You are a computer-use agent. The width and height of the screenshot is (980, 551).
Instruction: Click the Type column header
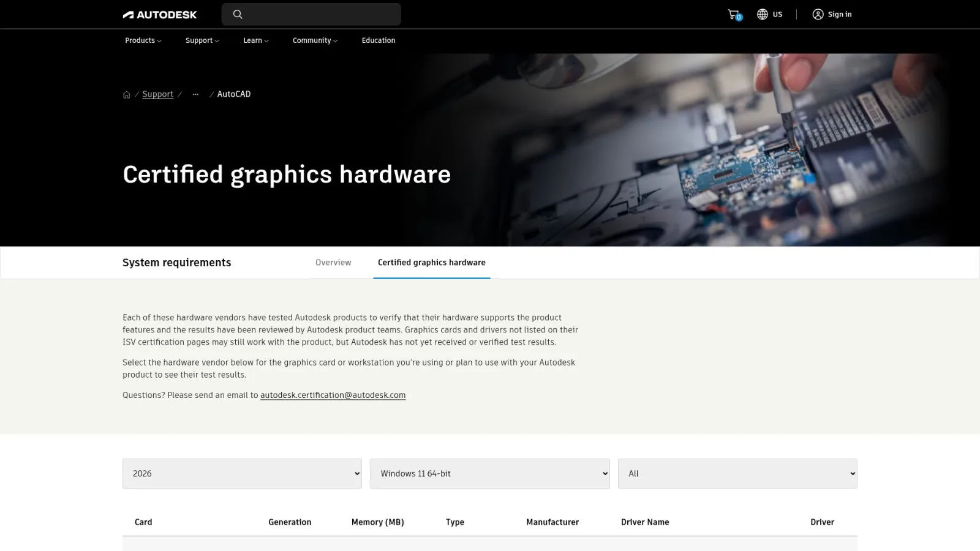pyautogui.click(x=455, y=522)
